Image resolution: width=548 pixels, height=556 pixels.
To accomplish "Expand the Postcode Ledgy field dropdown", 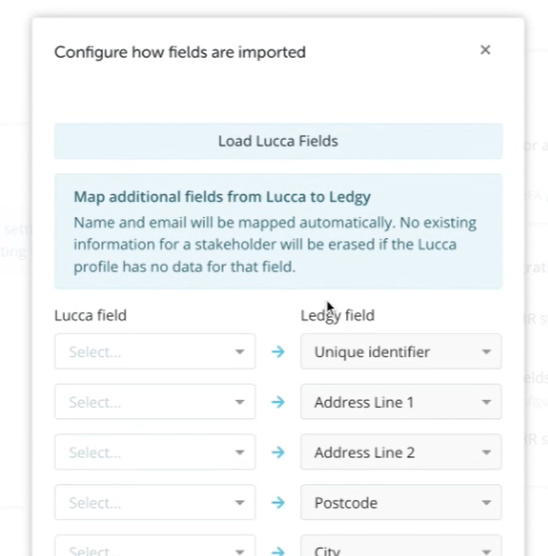I will tap(401, 502).
